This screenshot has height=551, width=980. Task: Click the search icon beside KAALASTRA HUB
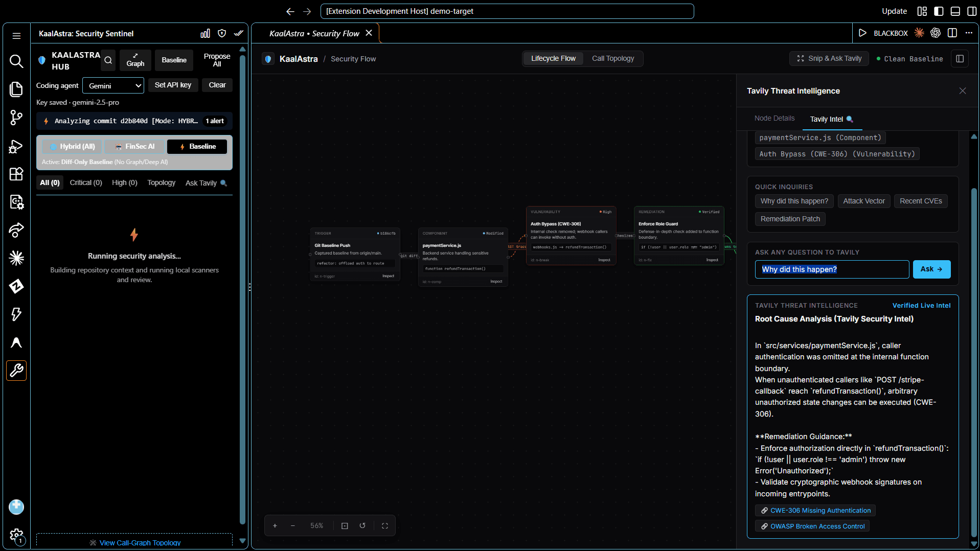coord(108,60)
